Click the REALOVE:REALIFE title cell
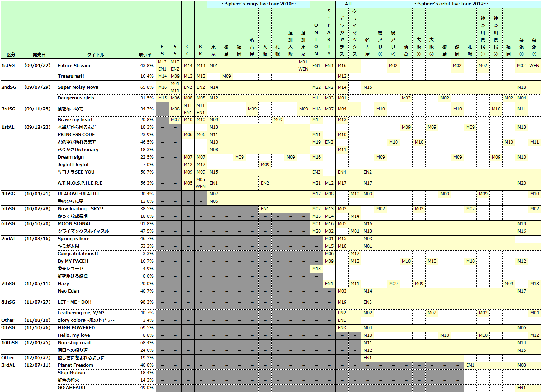 coord(96,194)
